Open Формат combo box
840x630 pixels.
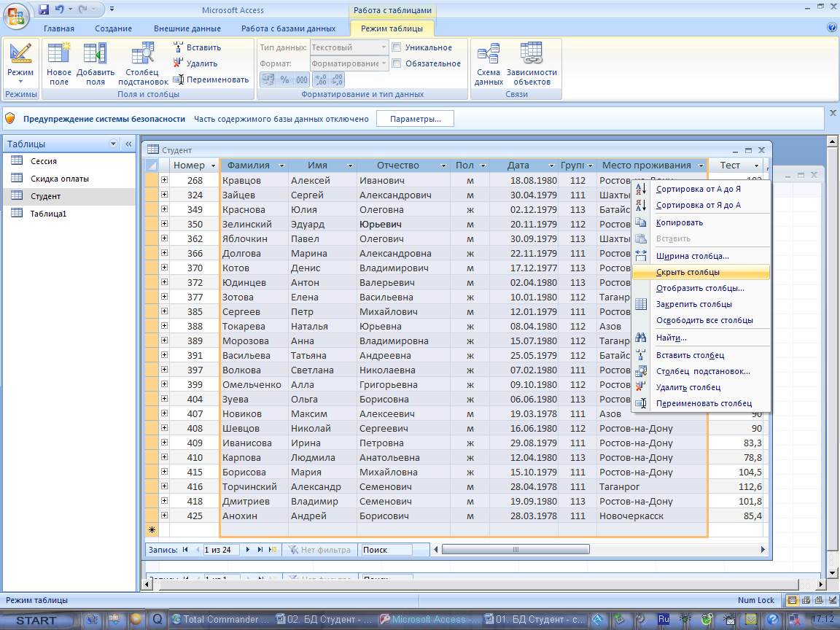[x=349, y=63]
